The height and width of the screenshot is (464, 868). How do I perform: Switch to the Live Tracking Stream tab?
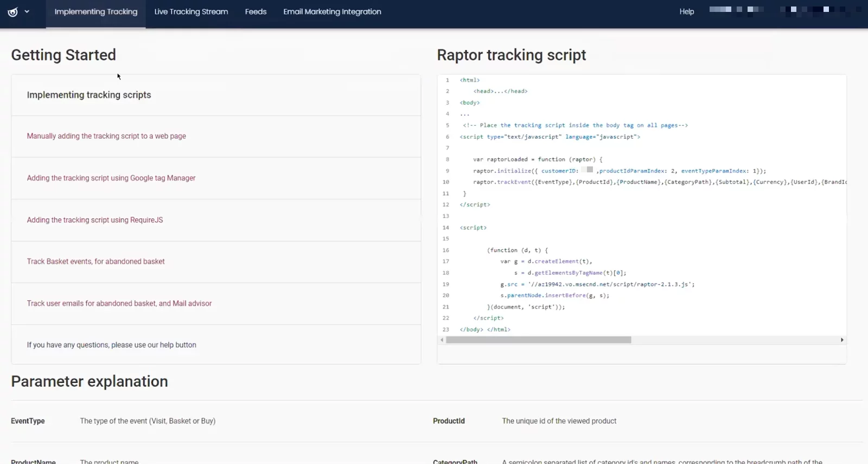191,11
